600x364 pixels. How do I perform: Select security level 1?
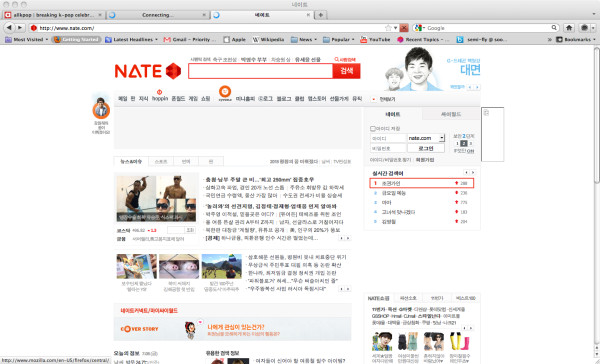pyautogui.click(x=457, y=143)
